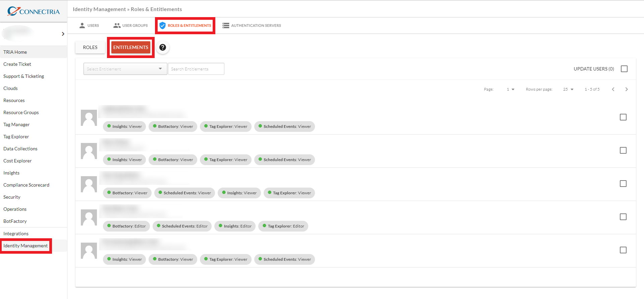This screenshot has width=644, height=299.
Task: Open TRiA Home in sidebar
Action: pyautogui.click(x=34, y=52)
